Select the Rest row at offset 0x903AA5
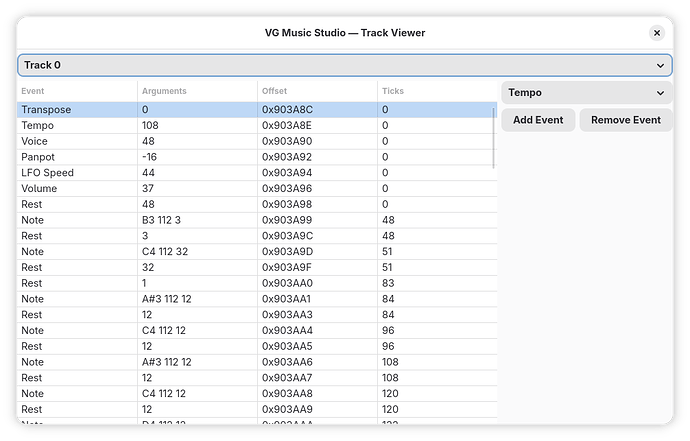 click(x=257, y=346)
